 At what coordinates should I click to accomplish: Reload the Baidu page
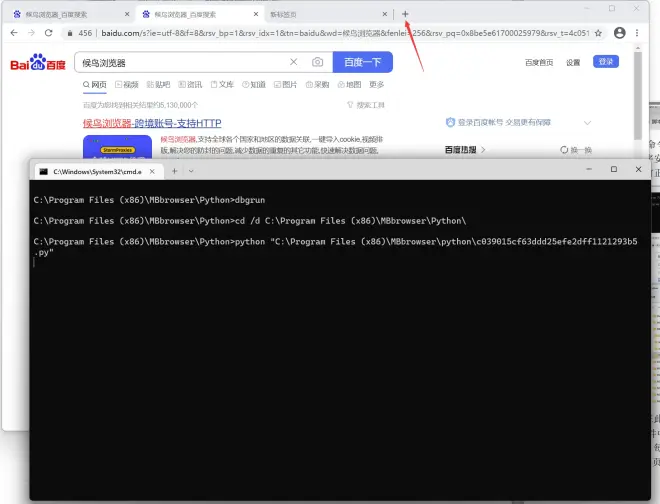pos(48,33)
